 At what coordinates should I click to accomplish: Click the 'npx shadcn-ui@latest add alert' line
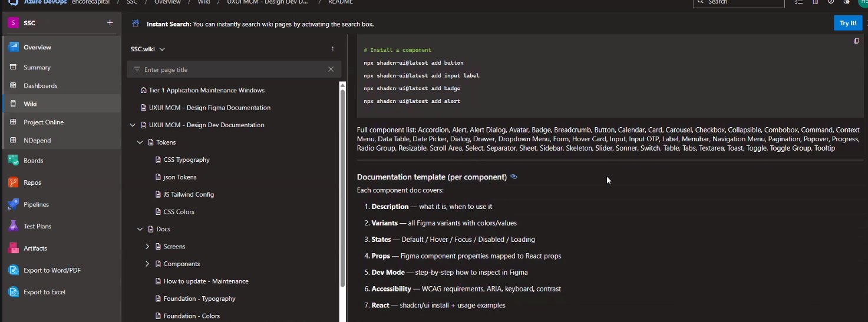pyautogui.click(x=412, y=101)
